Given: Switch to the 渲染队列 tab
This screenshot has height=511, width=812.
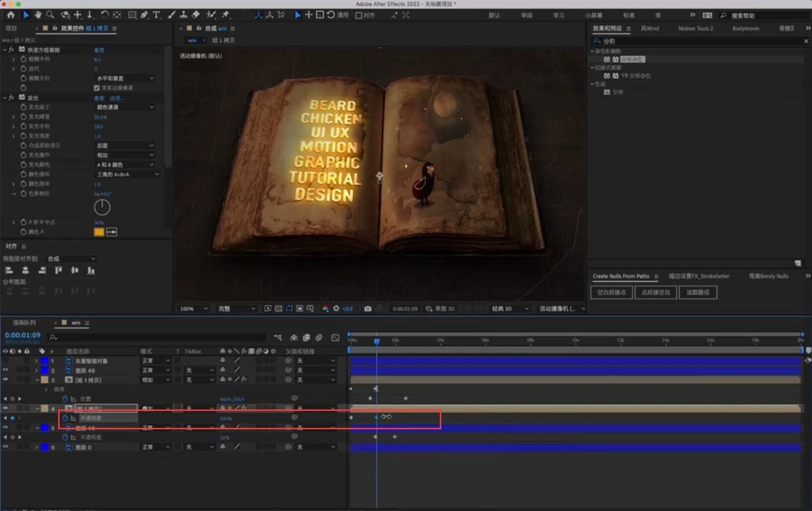Looking at the screenshot, I should click(24, 323).
